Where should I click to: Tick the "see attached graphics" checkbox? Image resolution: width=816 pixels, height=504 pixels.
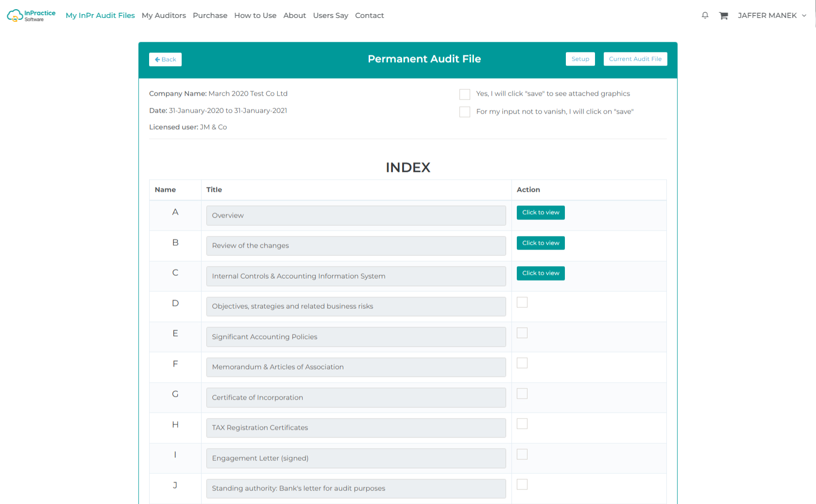465,94
